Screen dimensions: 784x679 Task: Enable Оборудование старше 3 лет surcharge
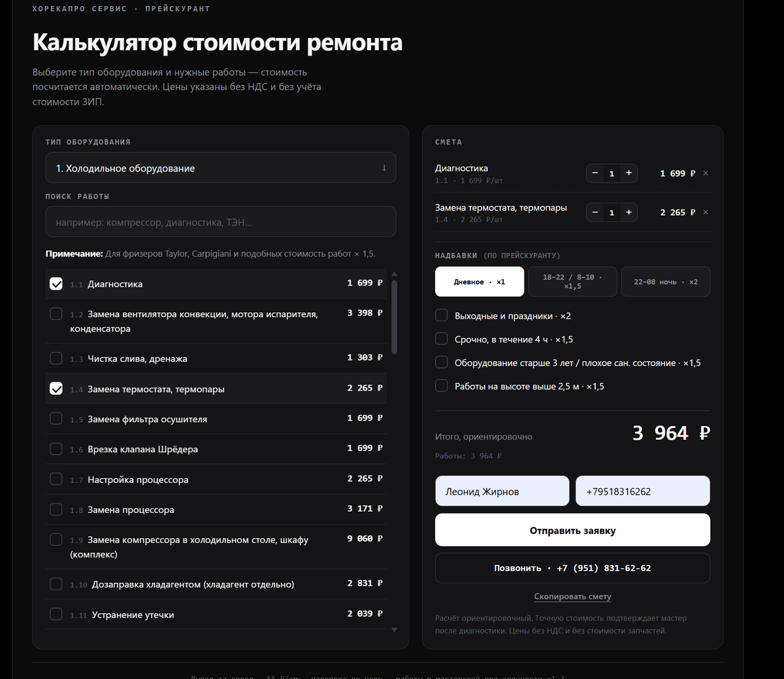[x=442, y=363]
